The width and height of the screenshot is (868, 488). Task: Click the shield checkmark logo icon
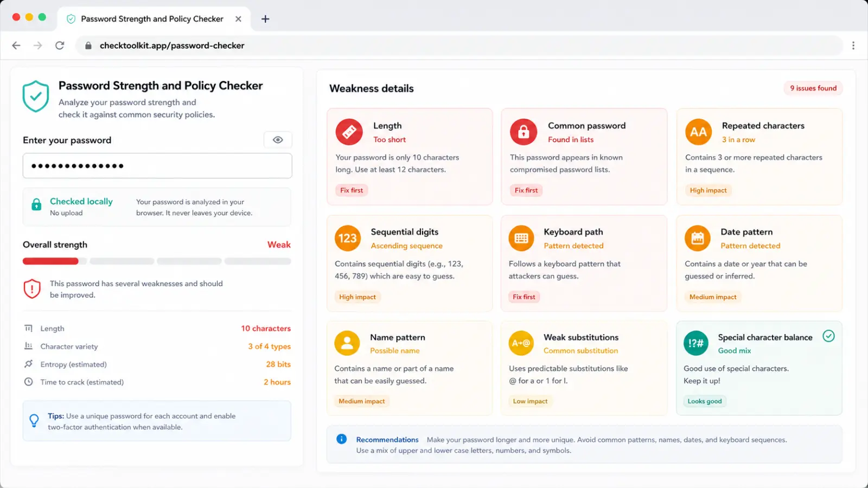[x=36, y=97]
